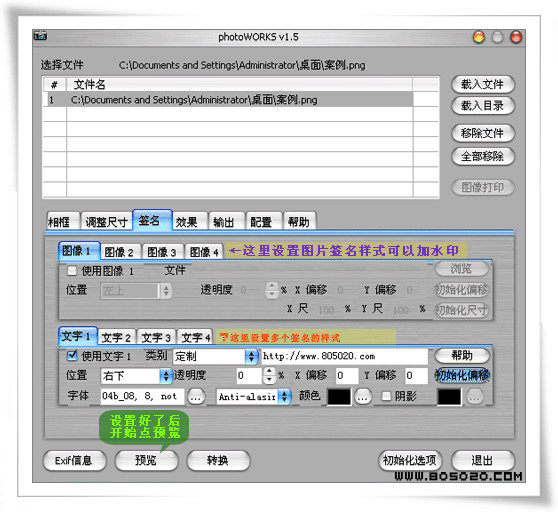The height and width of the screenshot is (512, 558).
Task: Click the red close orb button
Action: pos(516,37)
